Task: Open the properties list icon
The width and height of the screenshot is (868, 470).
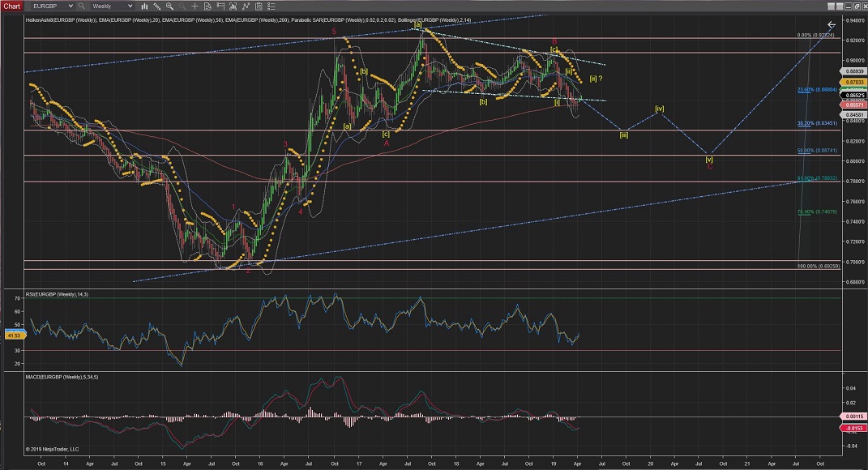Action: point(272,6)
